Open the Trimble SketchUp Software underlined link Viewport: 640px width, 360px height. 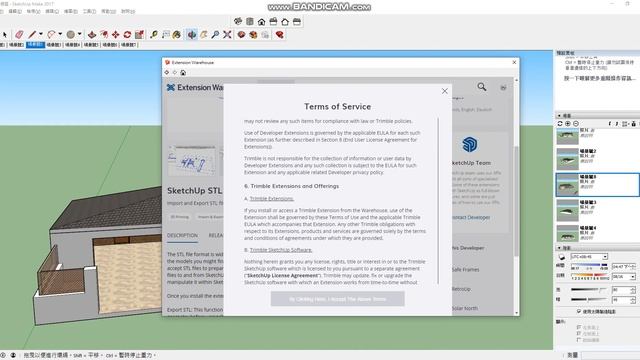pos(281,250)
